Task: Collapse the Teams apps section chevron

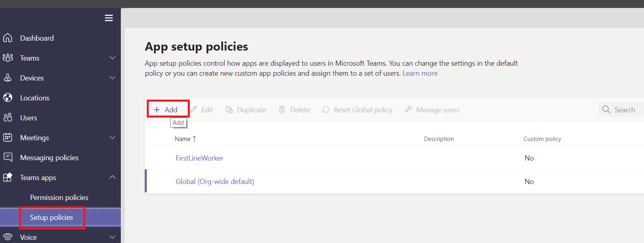Action: (x=112, y=177)
